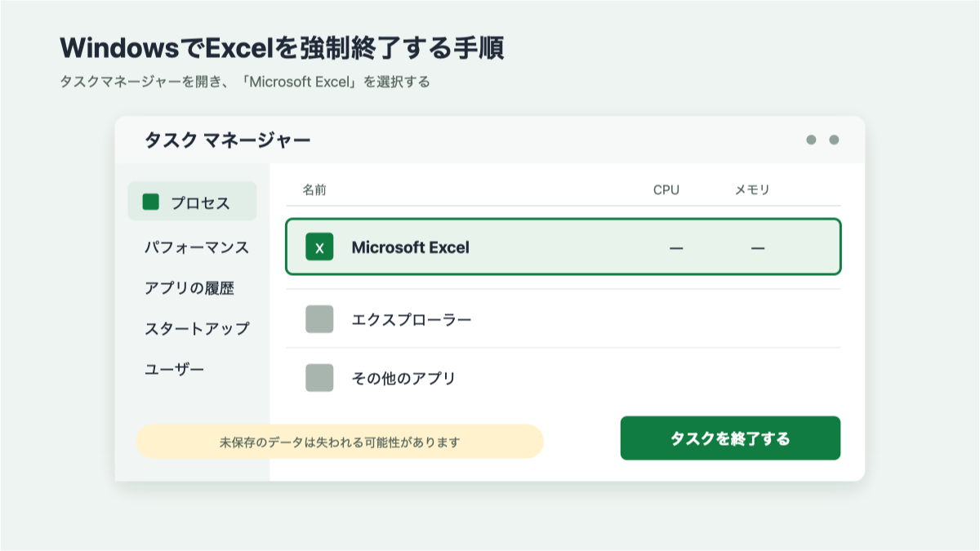Select the エクスプローラー process row
This screenshot has height=551, width=980.
click(563, 319)
